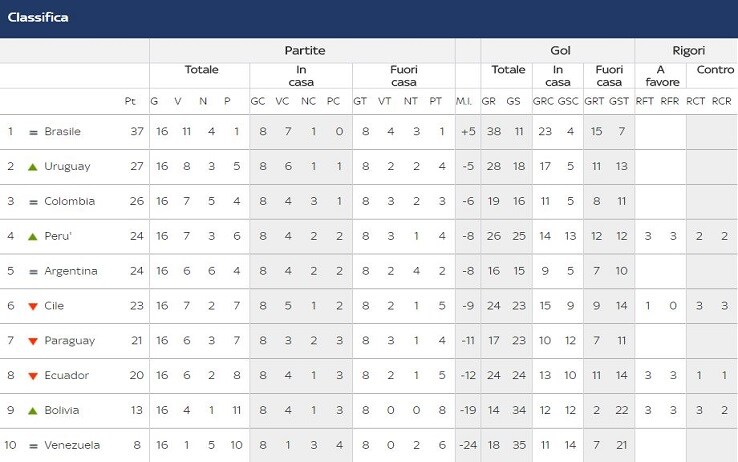Image resolution: width=738 pixels, height=462 pixels.
Task: Click the equals icon beside Brasile
Action: [x=33, y=132]
